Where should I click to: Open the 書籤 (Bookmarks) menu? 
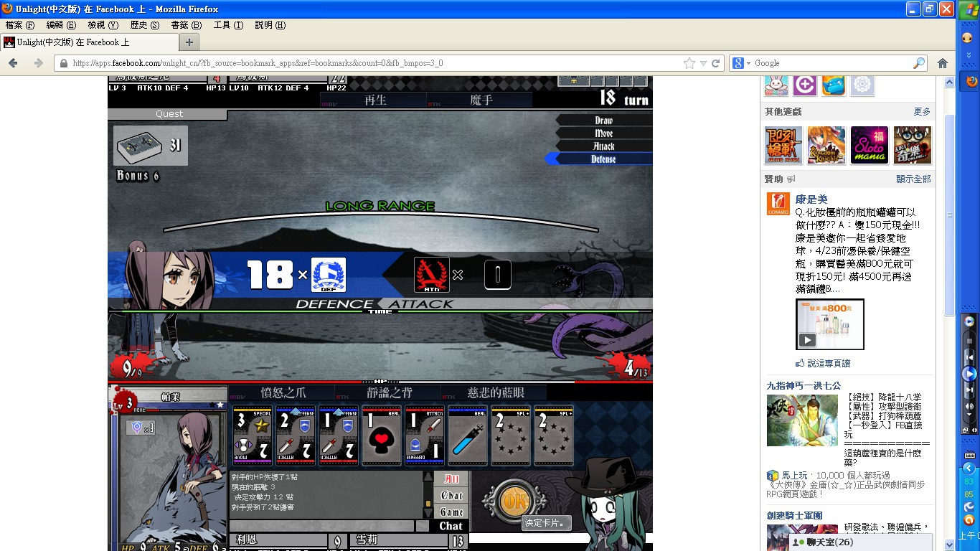tap(186, 25)
